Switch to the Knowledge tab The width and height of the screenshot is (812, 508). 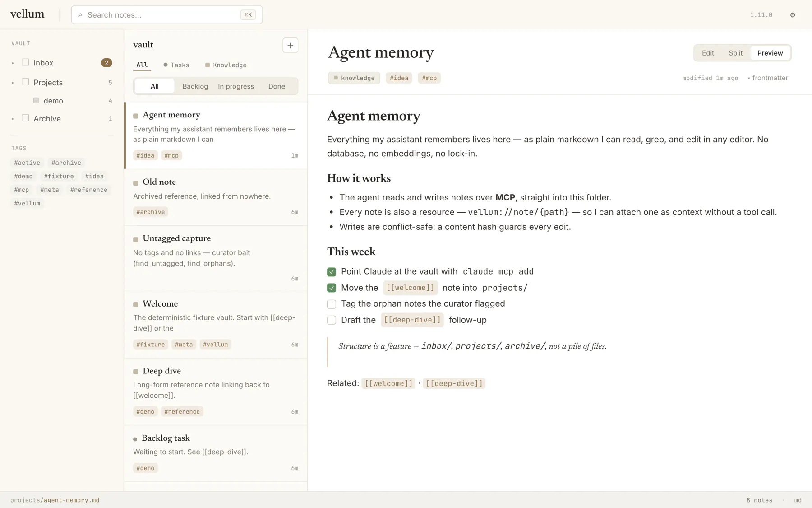[226, 65]
